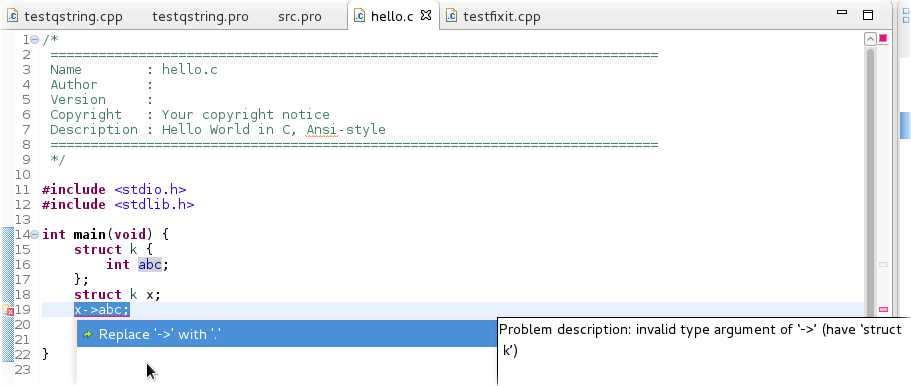The image size is (911, 386).
Task: Click the abc field on line 16
Action: coord(150,265)
